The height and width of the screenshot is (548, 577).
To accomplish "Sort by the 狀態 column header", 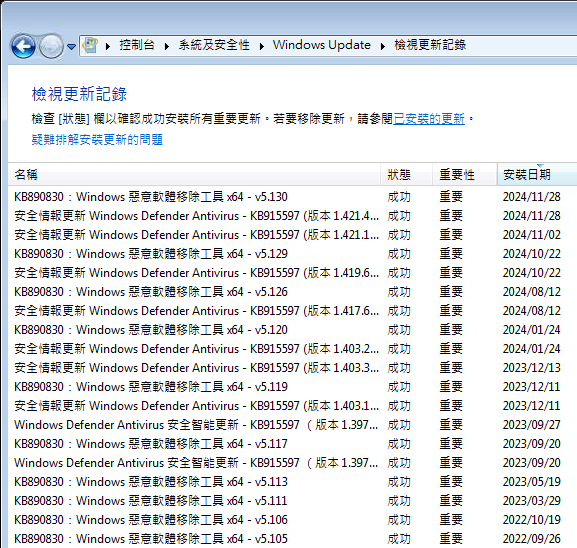I will 406,174.
